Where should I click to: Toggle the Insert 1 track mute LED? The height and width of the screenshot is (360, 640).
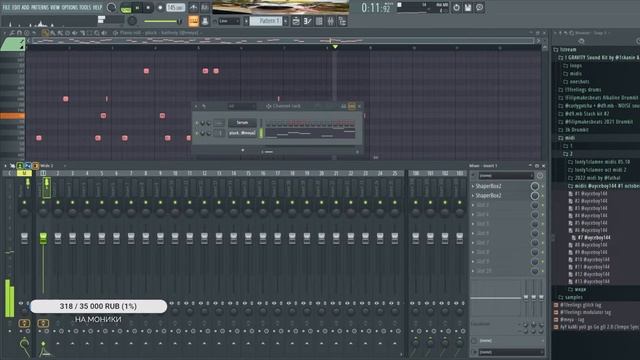coord(43,202)
